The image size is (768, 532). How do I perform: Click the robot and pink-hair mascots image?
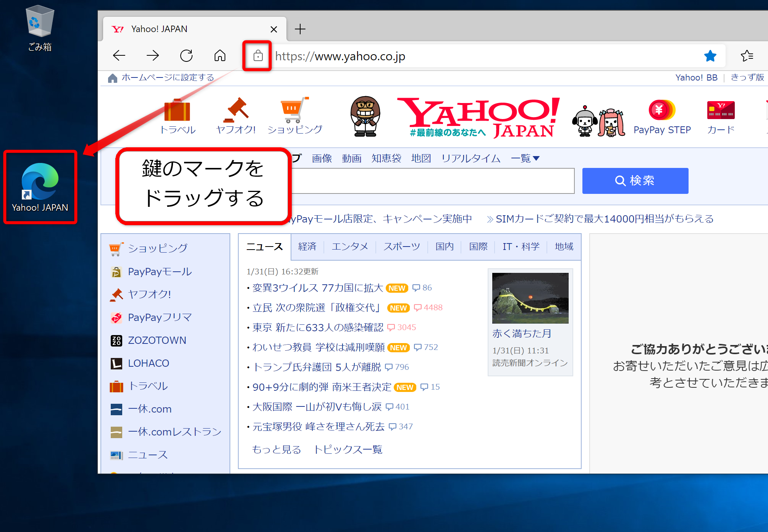598,121
